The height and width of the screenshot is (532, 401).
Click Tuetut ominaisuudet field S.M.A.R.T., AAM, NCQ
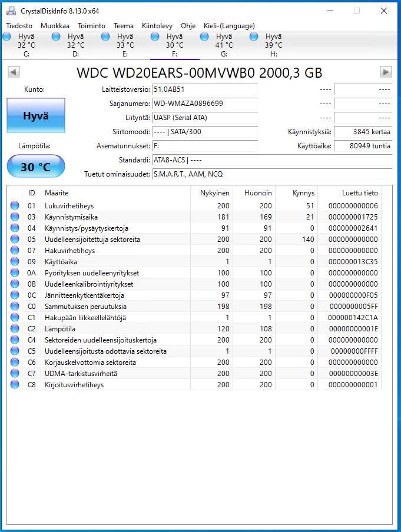pos(272,174)
